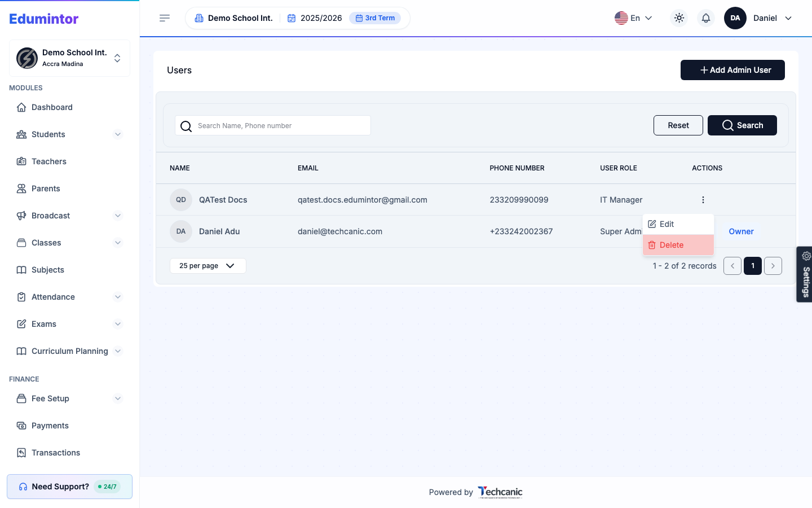Image resolution: width=812 pixels, height=508 pixels.
Task: Click the DA avatar in top bar
Action: [735, 18]
